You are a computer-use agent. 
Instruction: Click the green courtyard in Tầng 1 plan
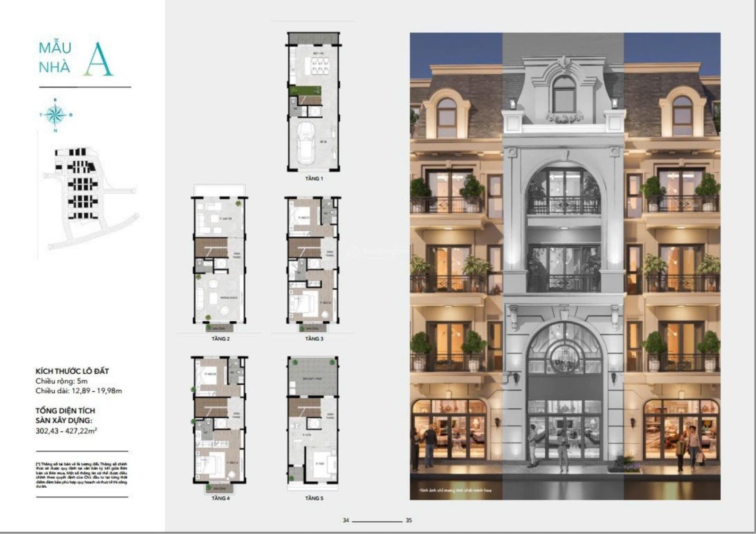tap(305, 91)
